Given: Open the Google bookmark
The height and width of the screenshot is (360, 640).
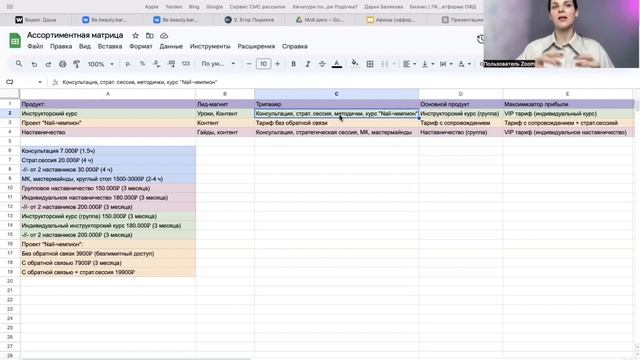Looking at the screenshot, I should (215, 7).
